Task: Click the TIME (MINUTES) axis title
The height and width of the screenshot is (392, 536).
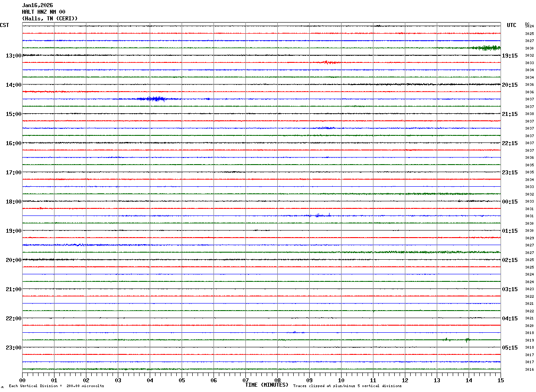Action: tap(267, 385)
